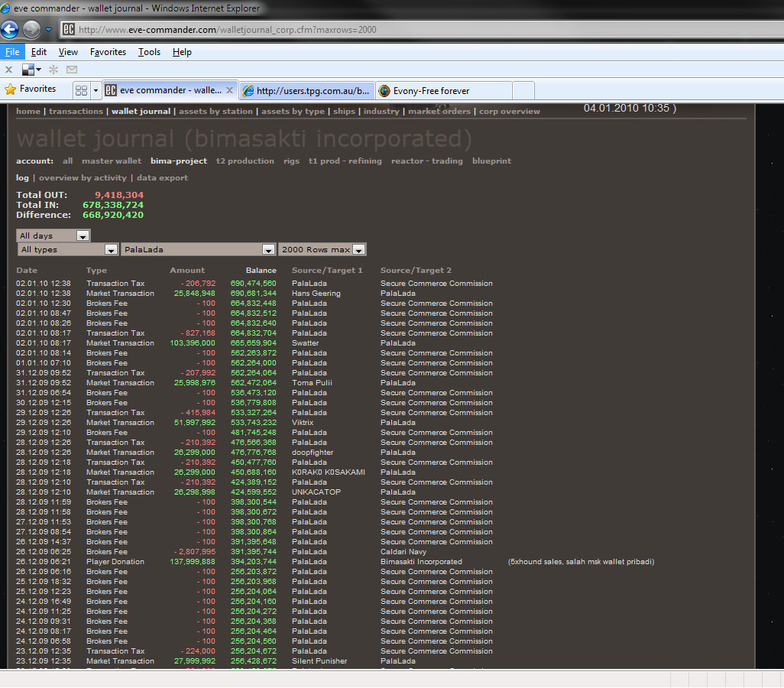
Task: Open the Quick Tabs grid icon
Action: pyautogui.click(x=81, y=90)
